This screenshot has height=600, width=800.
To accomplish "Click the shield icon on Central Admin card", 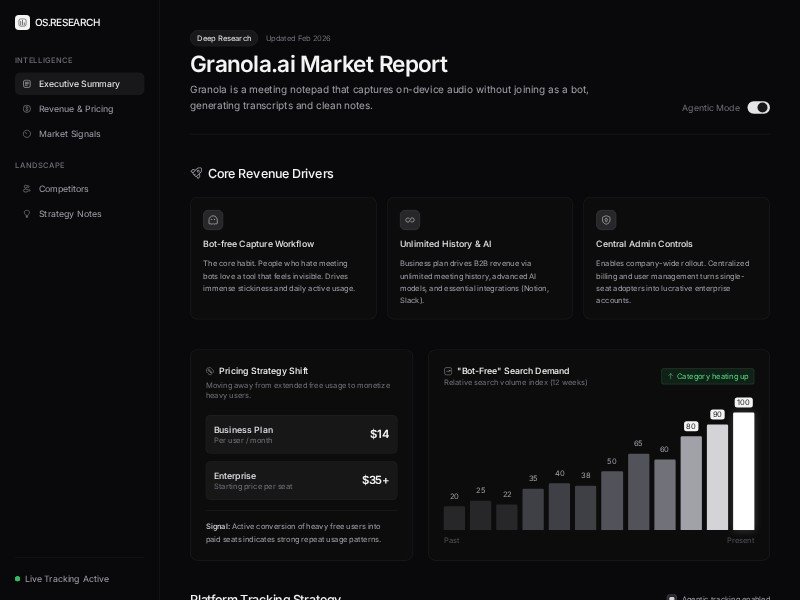I will [x=606, y=220].
